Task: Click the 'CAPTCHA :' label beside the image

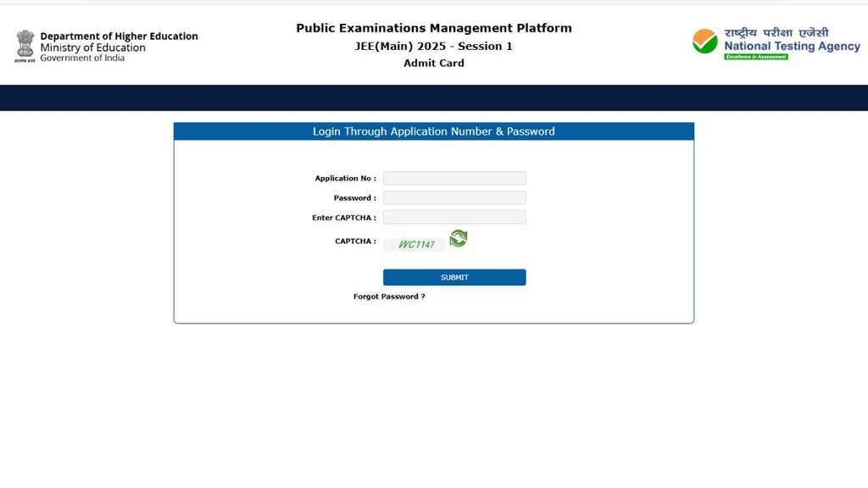Action: [355, 241]
